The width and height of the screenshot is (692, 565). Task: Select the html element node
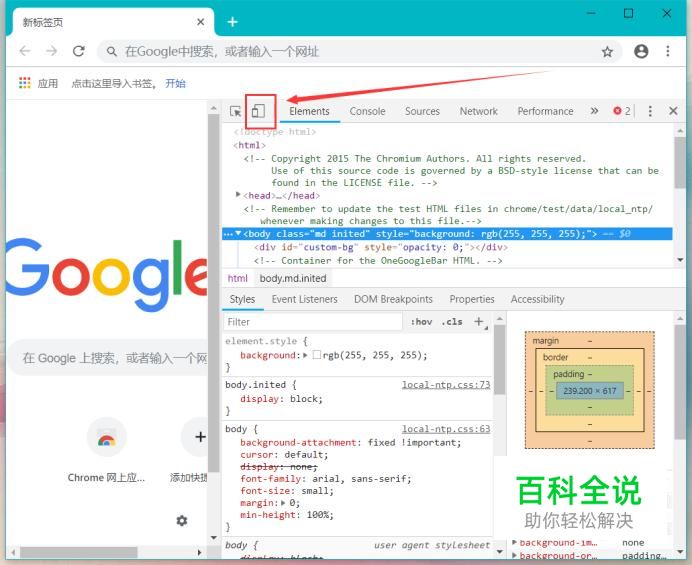point(249,145)
